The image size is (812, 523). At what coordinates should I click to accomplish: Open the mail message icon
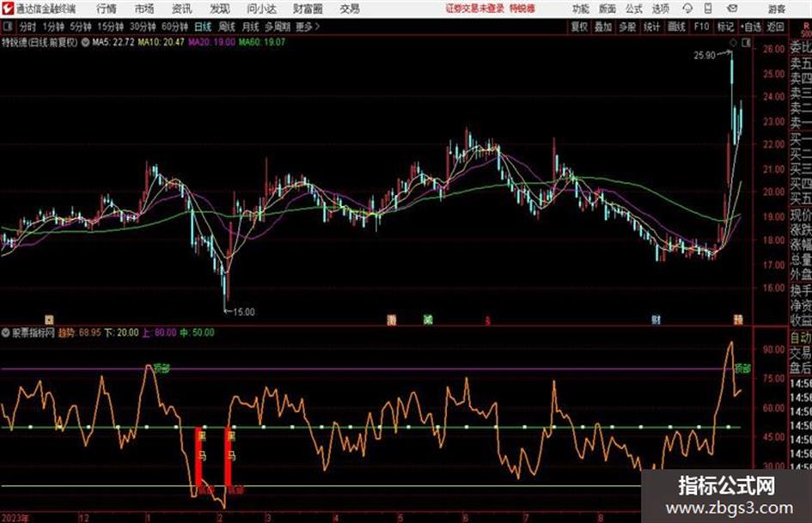(732, 9)
